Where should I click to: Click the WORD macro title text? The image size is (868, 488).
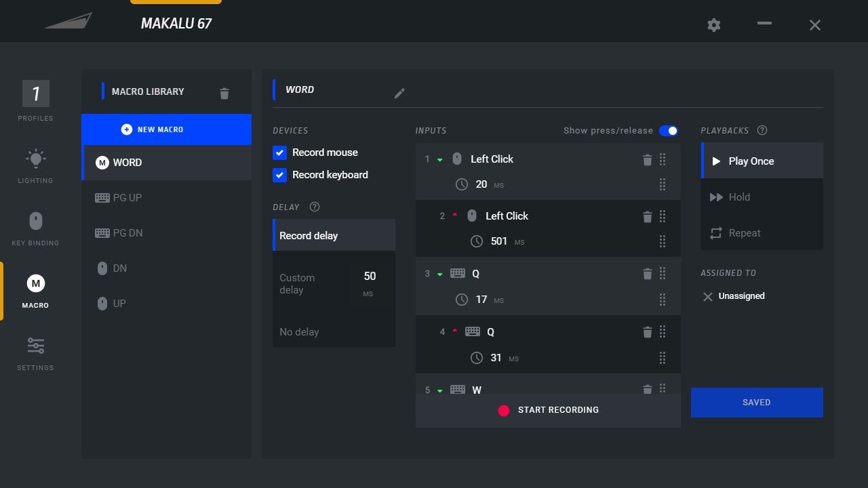point(300,89)
